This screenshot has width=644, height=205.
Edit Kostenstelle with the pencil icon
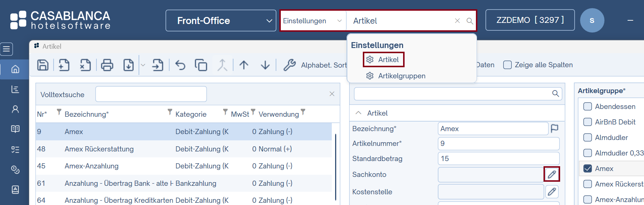552,192
